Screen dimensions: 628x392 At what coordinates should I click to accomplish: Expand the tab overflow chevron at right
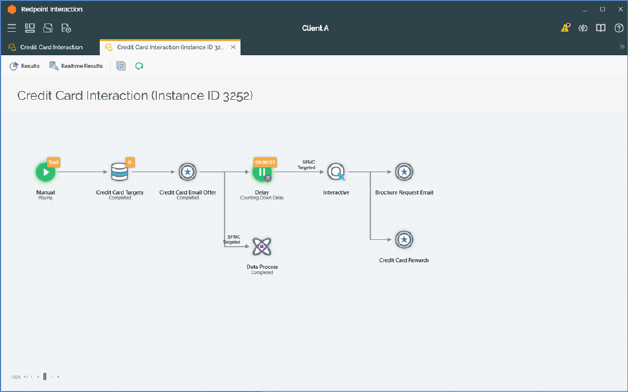tap(622, 47)
